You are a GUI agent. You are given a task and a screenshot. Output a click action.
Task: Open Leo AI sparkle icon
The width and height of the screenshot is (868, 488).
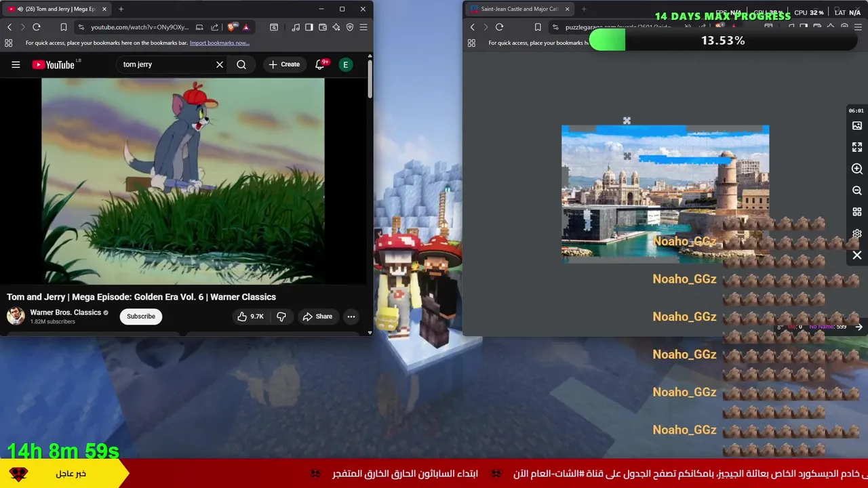(336, 27)
